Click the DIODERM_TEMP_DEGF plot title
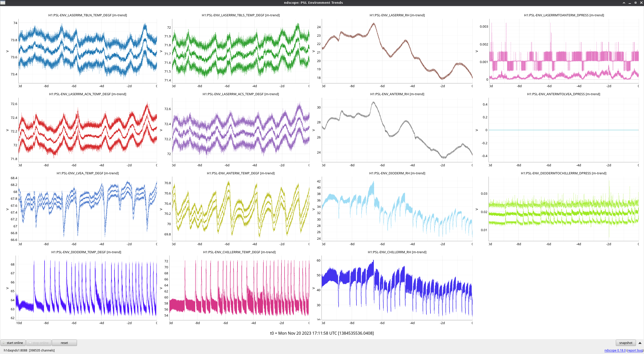Image resolution: width=644 pixels, height=354 pixels. 86,252
